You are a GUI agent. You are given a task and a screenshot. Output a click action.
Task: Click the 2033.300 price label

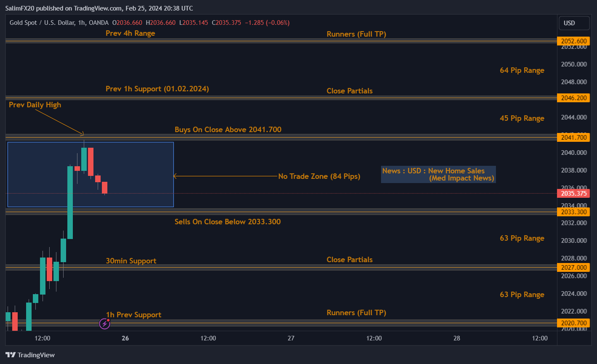(573, 212)
